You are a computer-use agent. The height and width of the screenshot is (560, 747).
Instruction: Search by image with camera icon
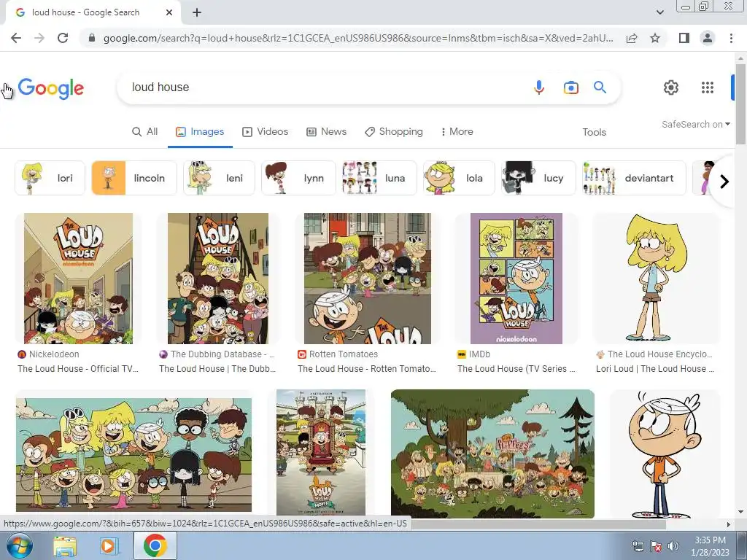(570, 87)
